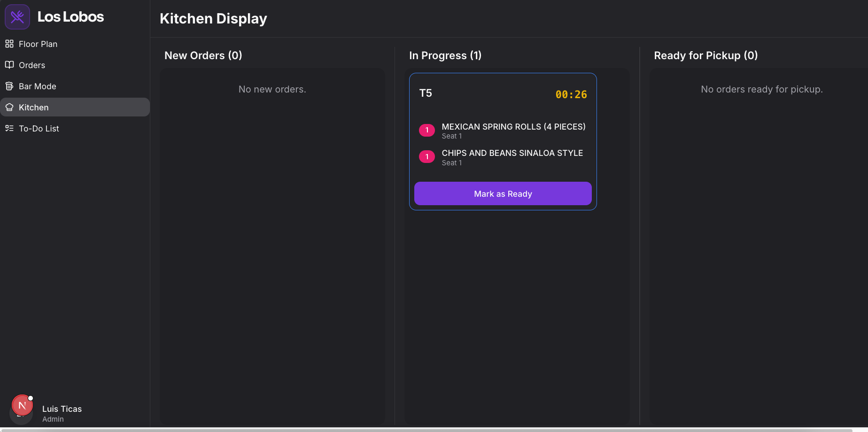Select the Los Lobos brand name text

[x=70, y=17]
